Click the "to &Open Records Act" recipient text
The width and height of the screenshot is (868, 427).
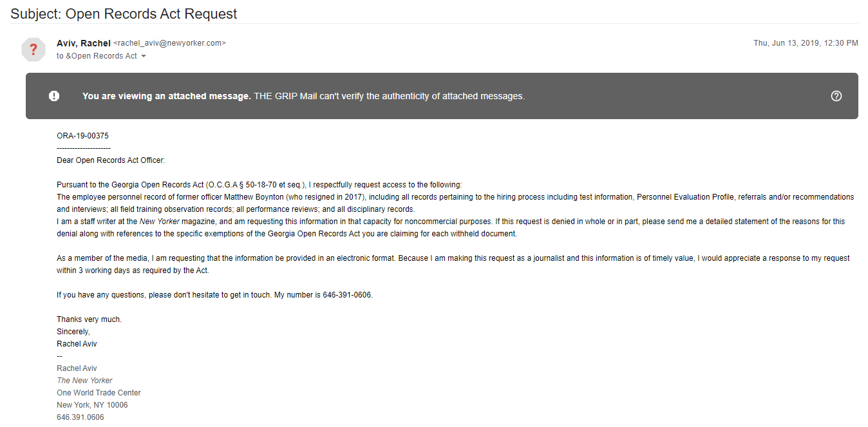[97, 56]
